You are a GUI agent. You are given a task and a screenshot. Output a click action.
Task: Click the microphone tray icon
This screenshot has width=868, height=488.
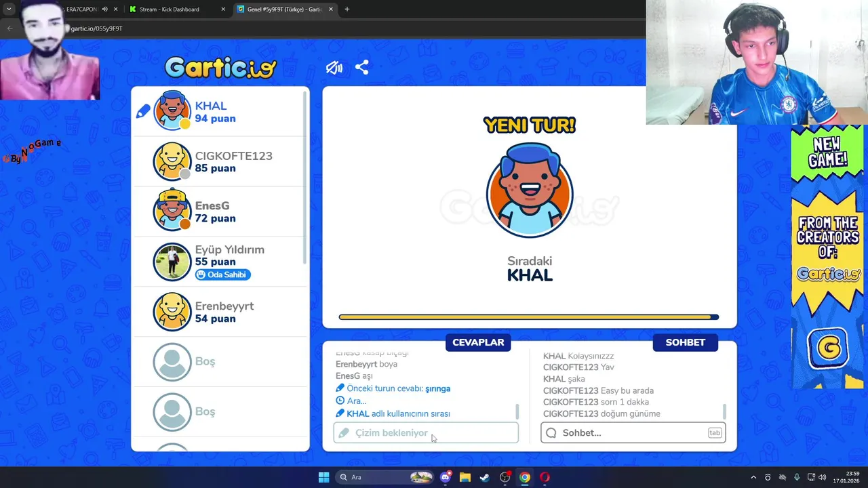797,477
